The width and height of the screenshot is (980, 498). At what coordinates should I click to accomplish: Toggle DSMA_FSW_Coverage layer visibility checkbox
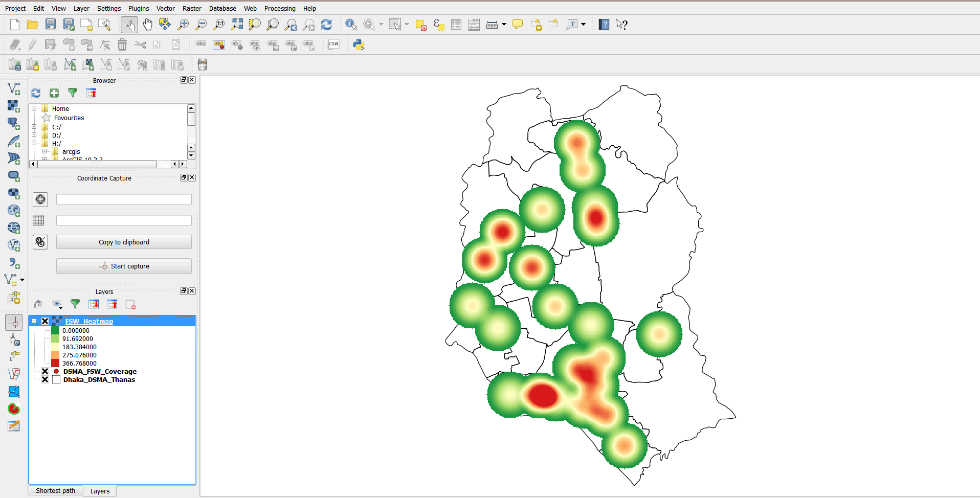pyautogui.click(x=45, y=372)
